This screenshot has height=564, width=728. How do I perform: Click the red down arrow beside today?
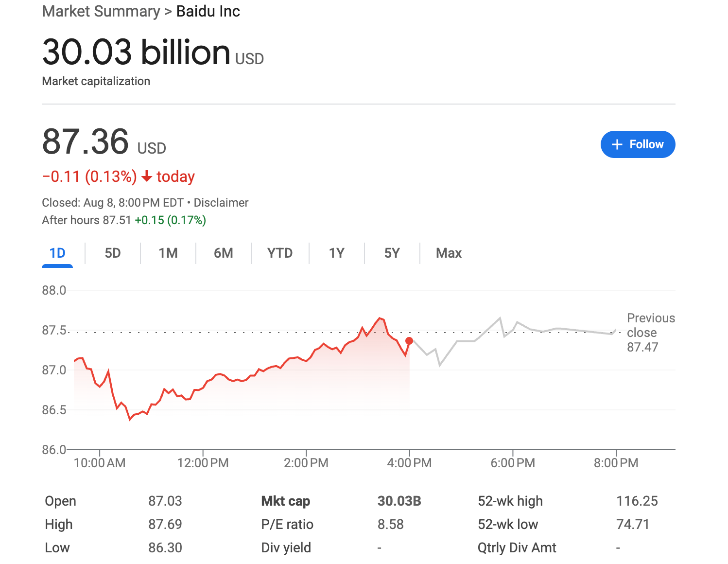coord(147,176)
